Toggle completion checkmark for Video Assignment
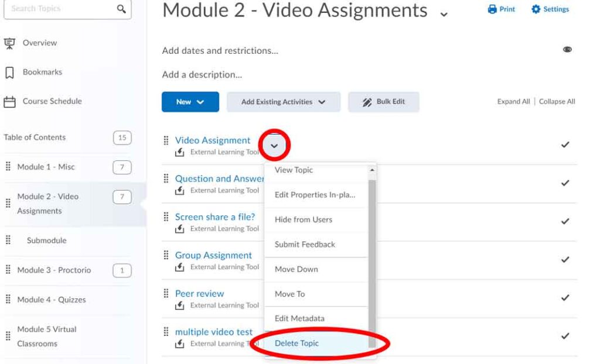600x364 pixels. (565, 145)
